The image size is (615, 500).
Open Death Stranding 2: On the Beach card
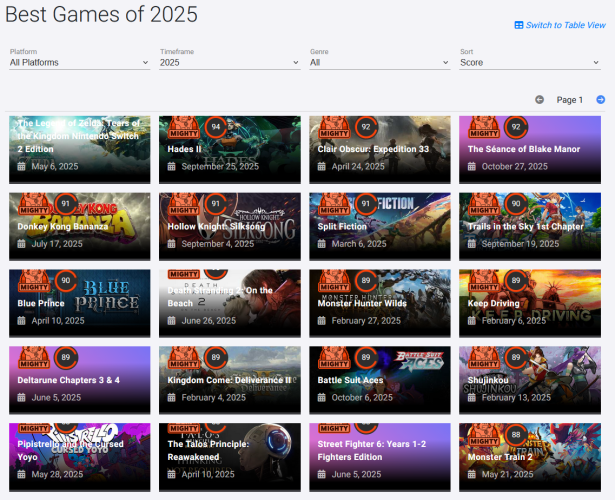pos(230,303)
